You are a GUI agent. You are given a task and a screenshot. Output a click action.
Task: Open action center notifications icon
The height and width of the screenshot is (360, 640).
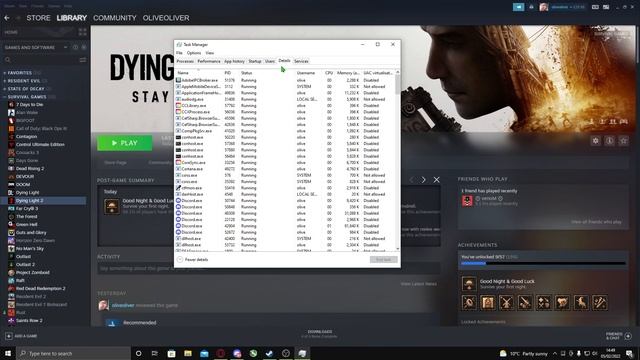pyautogui.click(x=629, y=353)
